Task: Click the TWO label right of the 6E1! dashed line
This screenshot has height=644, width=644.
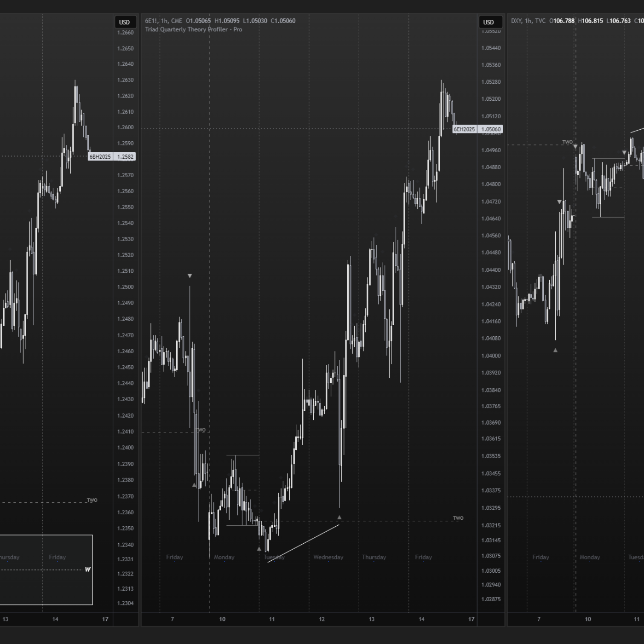Action: (458, 518)
